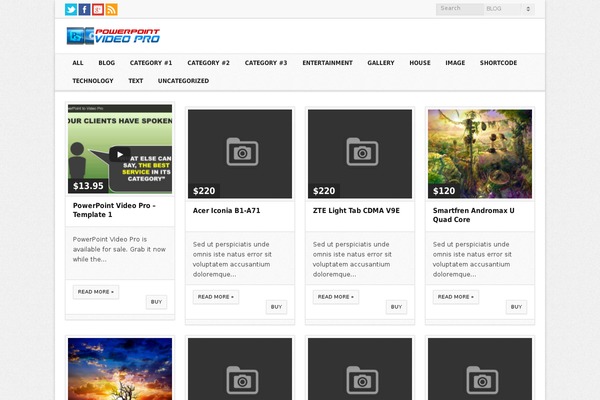Open the Google Plus social icon
The height and width of the screenshot is (400, 600).
pyautogui.click(x=98, y=9)
